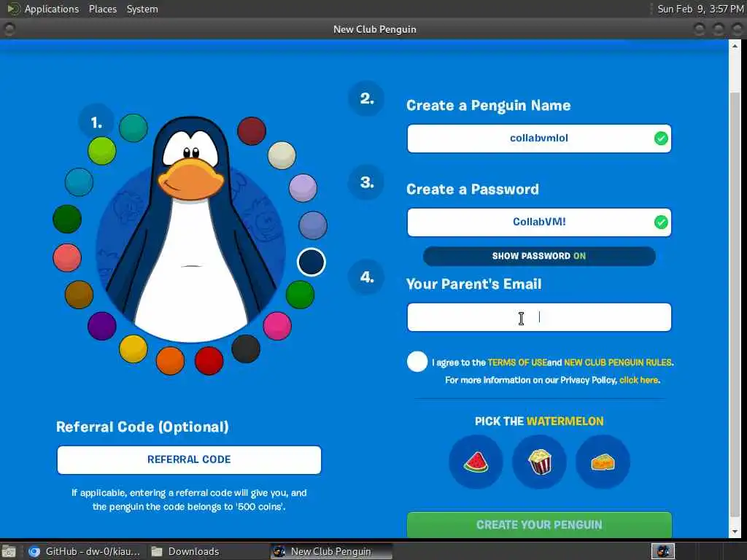Click the green checkmark beside penguin name
747x560 pixels.
[x=661, y=139]
